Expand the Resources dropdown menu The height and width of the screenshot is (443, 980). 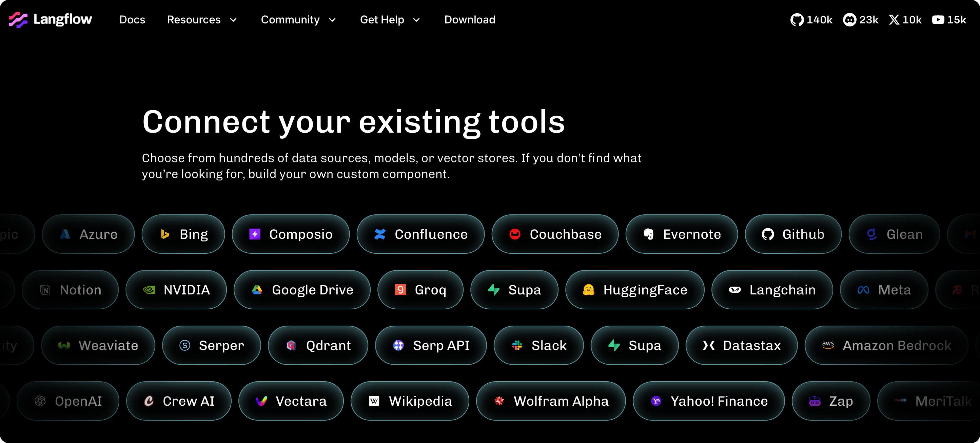[202, 20]
